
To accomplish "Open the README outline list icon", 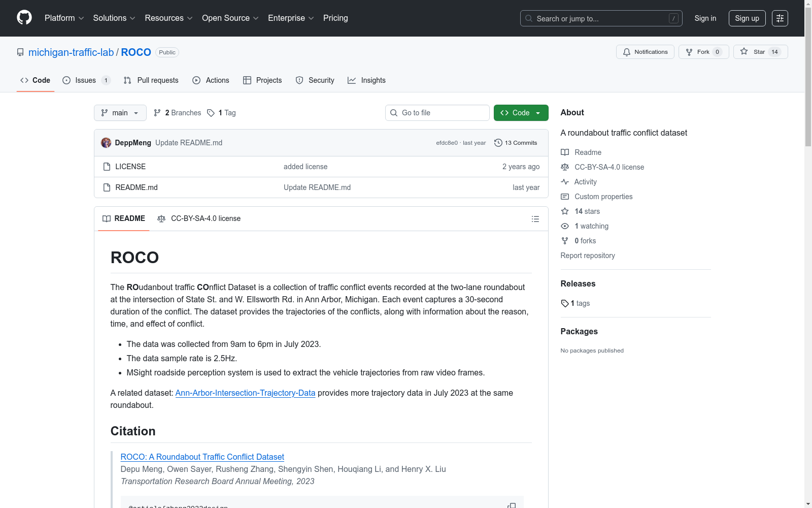I will (x=535, y=219).
